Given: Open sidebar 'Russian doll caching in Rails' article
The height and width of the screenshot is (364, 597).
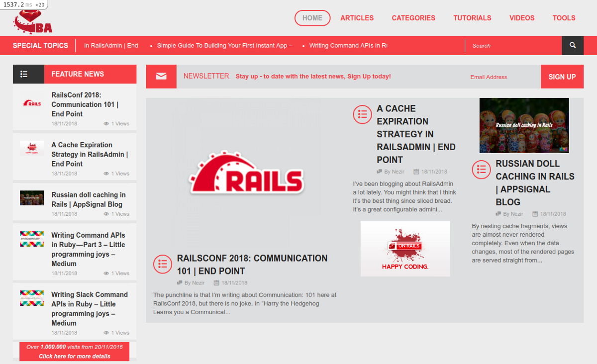Looking at the screenshot, I should coord(89,199).
